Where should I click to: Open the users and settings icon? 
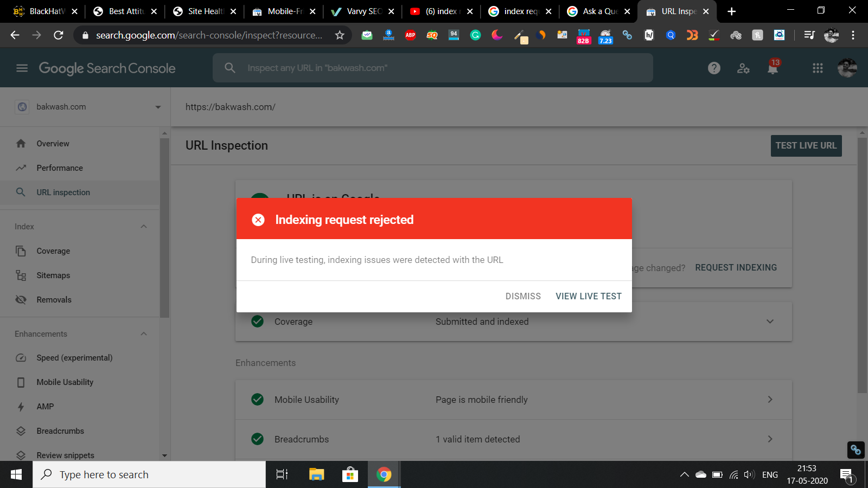(x=743, y=68)
